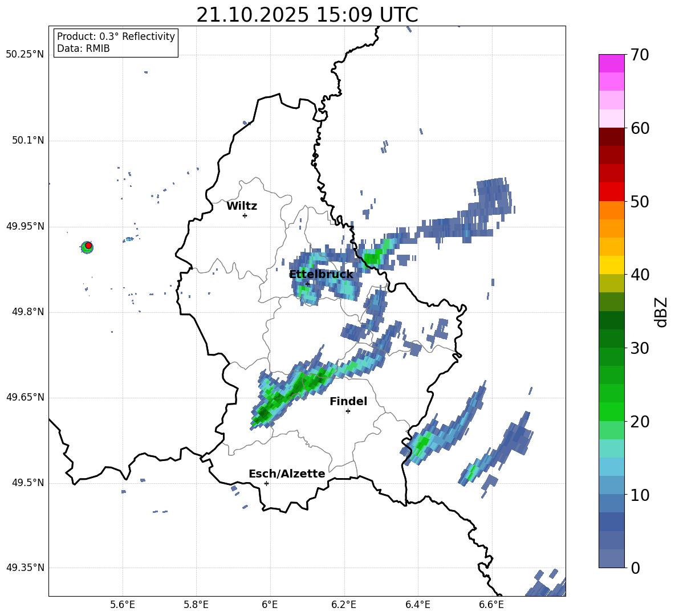Click the 5.8°E longitude label

tap(196, 605)
